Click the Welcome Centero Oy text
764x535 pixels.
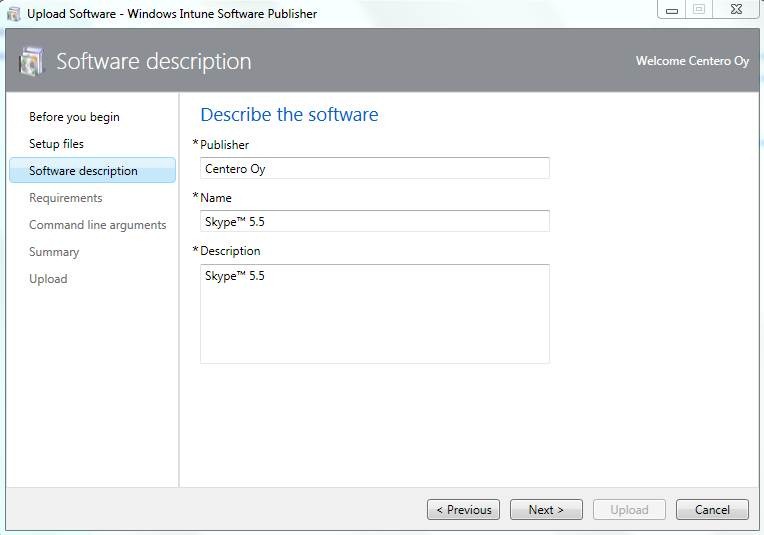tap(692, 61)
